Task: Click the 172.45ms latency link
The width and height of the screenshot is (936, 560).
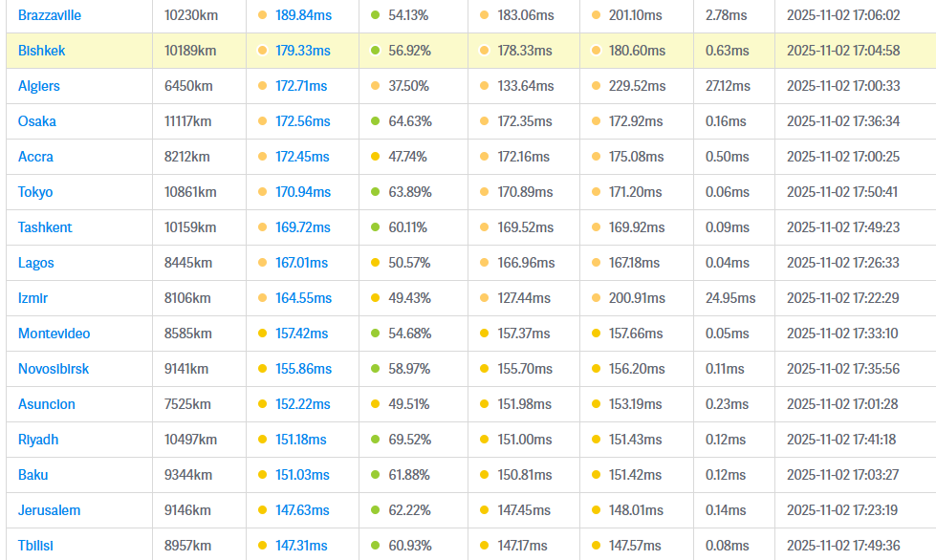Action: tap(302, 157)
